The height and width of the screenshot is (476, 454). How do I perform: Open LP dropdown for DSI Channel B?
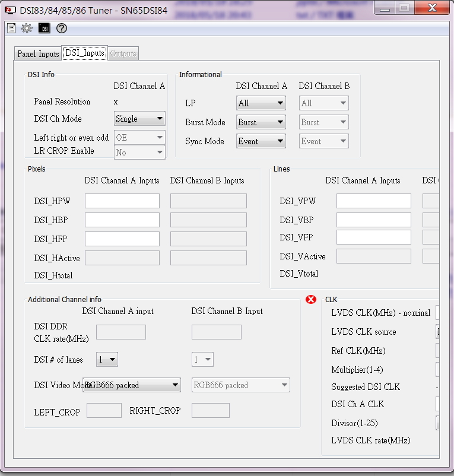pos(324,103)
